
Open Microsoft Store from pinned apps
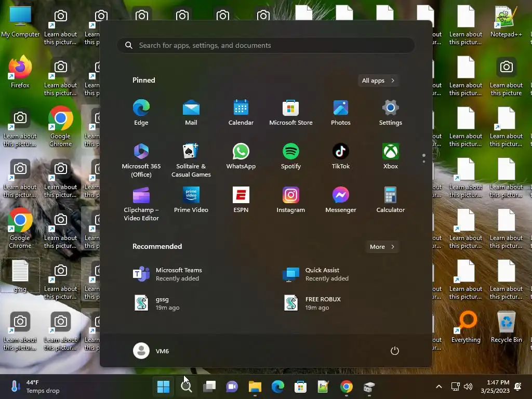click(291, 113)
